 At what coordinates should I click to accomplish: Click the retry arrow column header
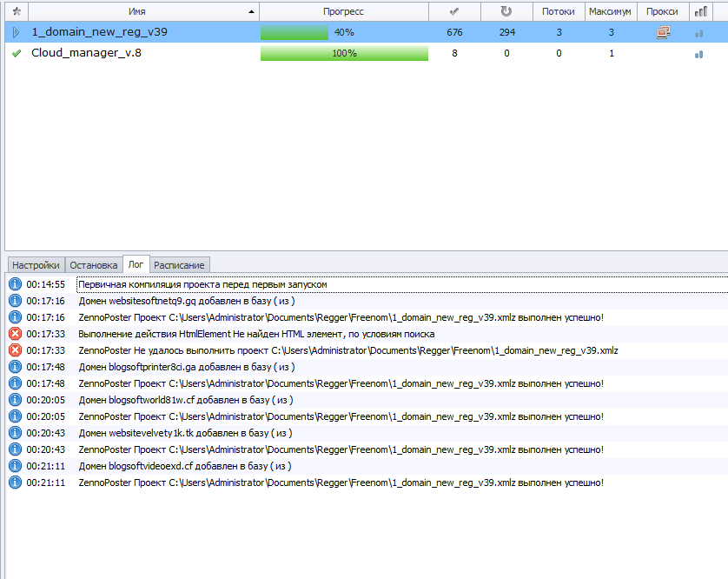point(506,11)
